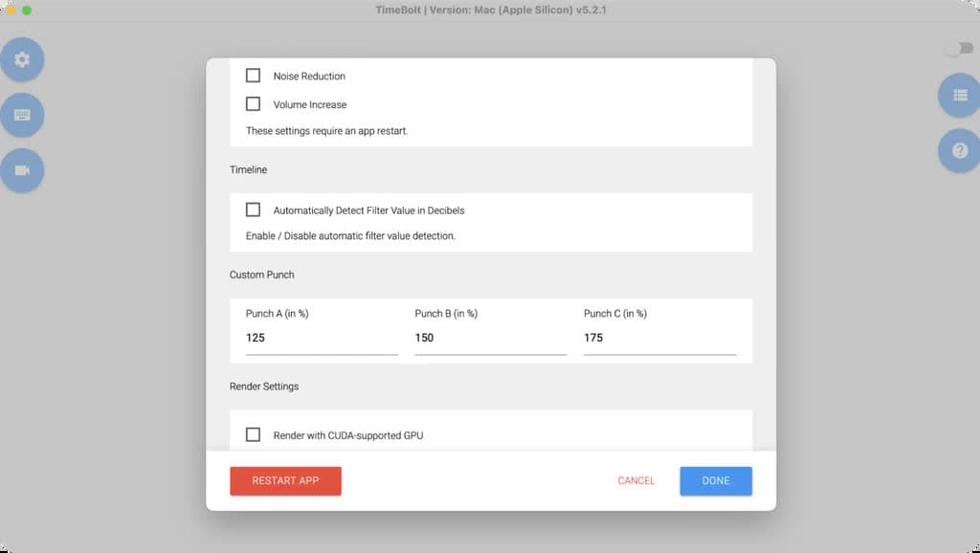The width and height of the screenshot is (980, 553).
Task: Open settings via the gear icon
Action: click(21, 59)
